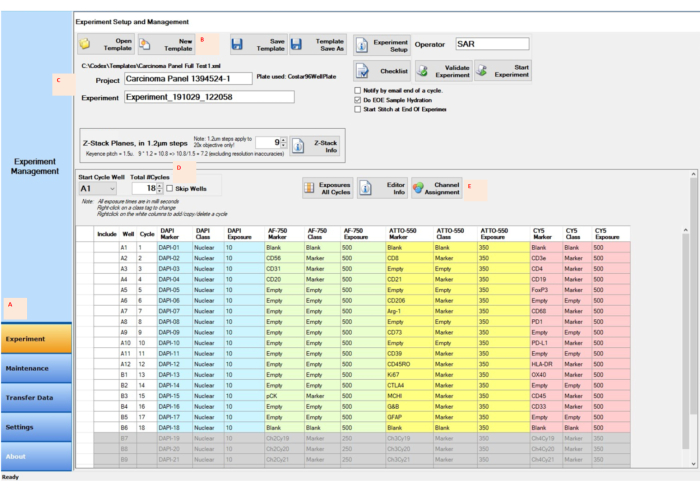Click the cycle table vertical scrollbar
Screen dimensions: 700x491
(686, 339)
